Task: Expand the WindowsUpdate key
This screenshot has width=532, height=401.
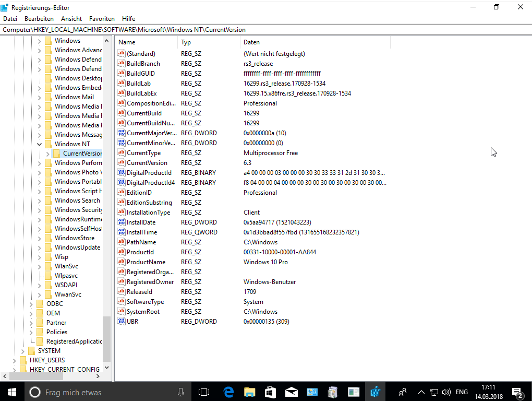Action: click(39, 248)
